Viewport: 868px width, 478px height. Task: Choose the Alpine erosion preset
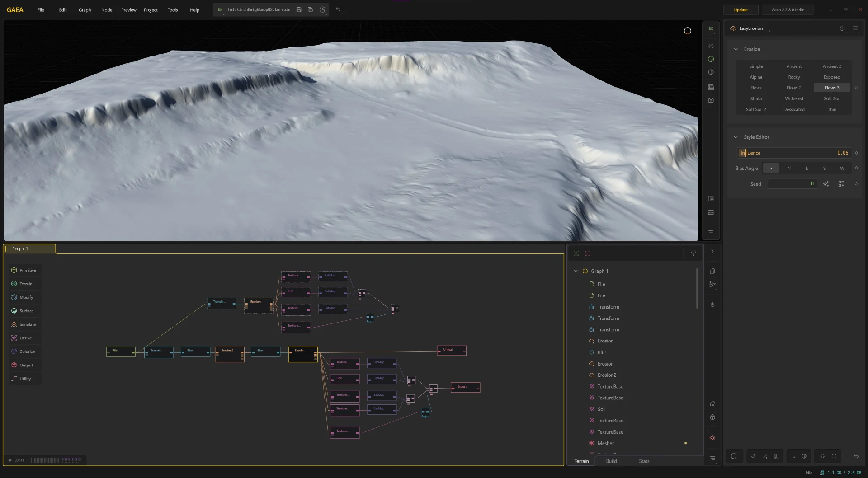[x=756, y=77]
